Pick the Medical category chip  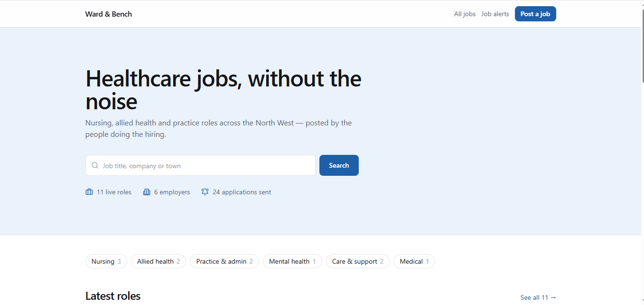(414, 261)
